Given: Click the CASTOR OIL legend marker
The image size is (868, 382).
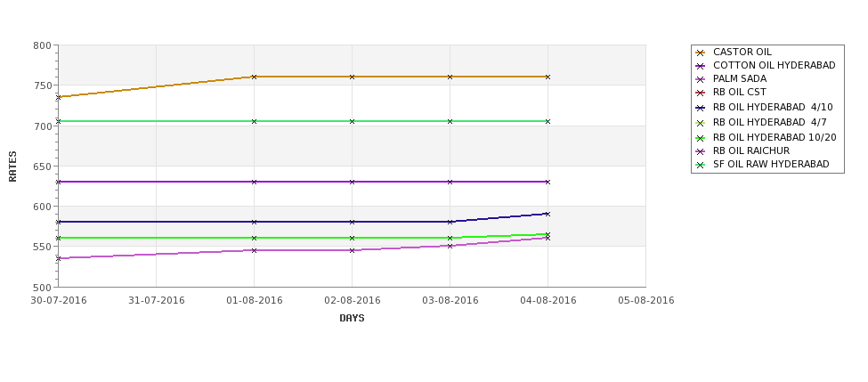Looking at the screenshot, I should [x=700, y=53].
